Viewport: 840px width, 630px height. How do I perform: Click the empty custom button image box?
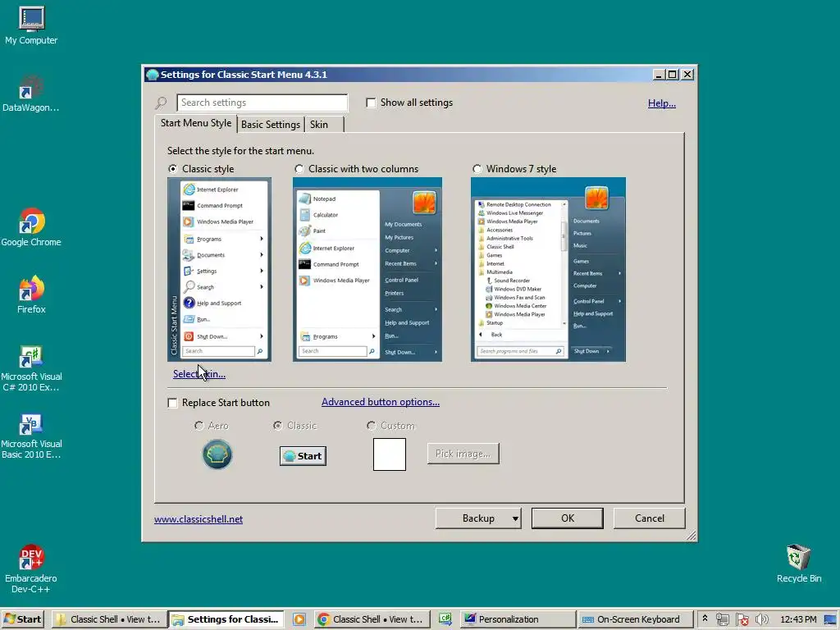390,454
